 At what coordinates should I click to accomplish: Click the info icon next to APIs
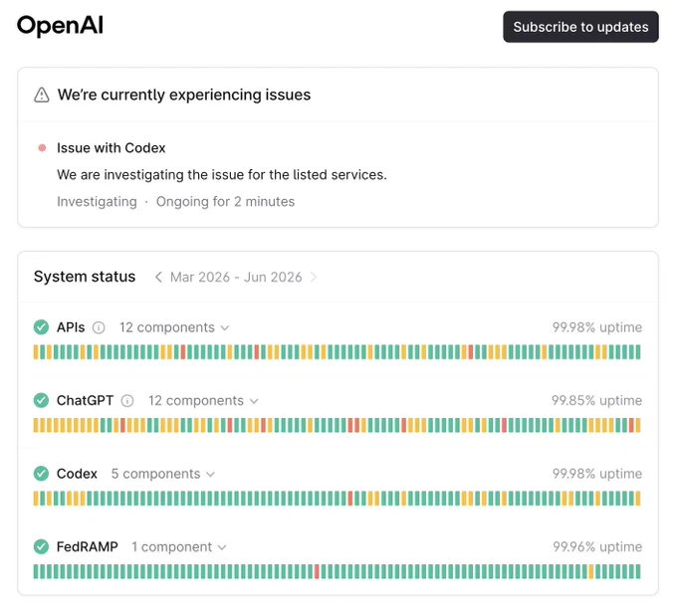99,327
